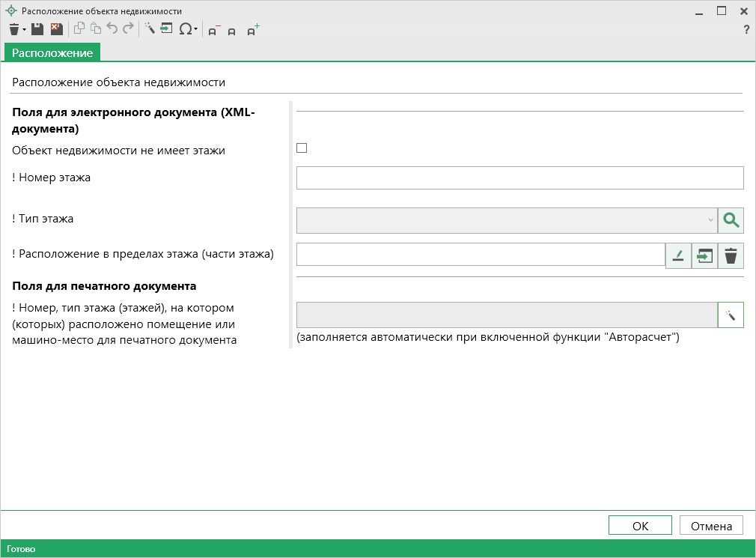756x558 pixels.
Task: Click the magnifier search button beside 'Тип этажа'
Action: (731, 220)
